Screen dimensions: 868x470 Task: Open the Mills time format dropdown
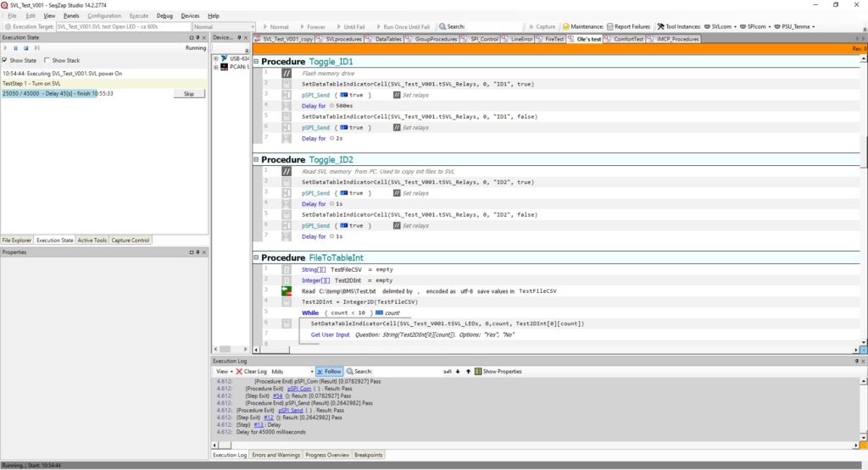[x=291, y=371]
